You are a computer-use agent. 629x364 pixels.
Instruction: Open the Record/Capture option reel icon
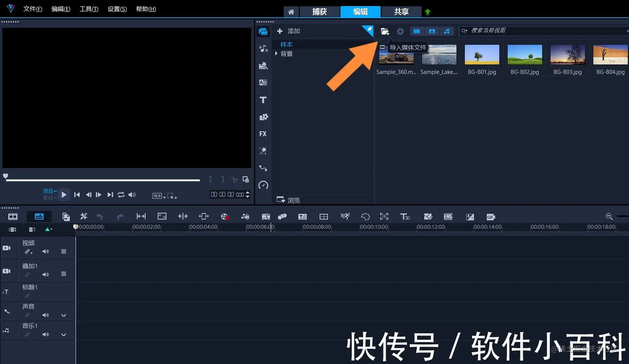(225, 217)
